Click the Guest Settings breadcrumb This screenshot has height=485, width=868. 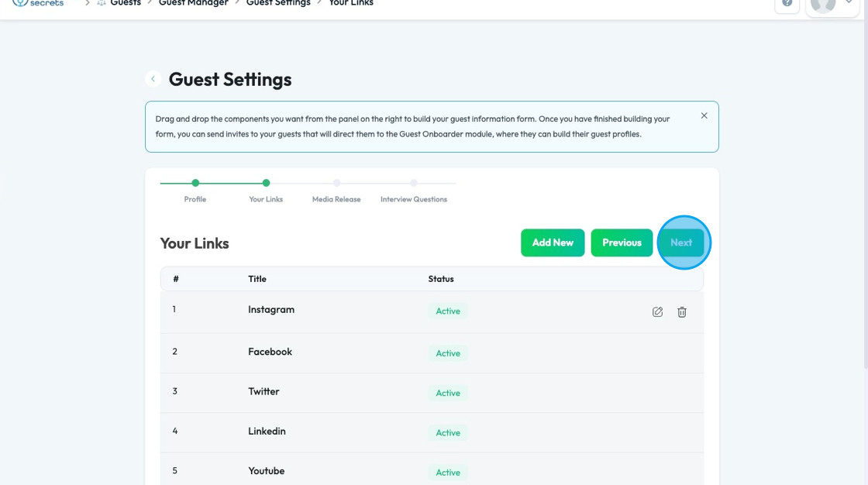point(278,3)
